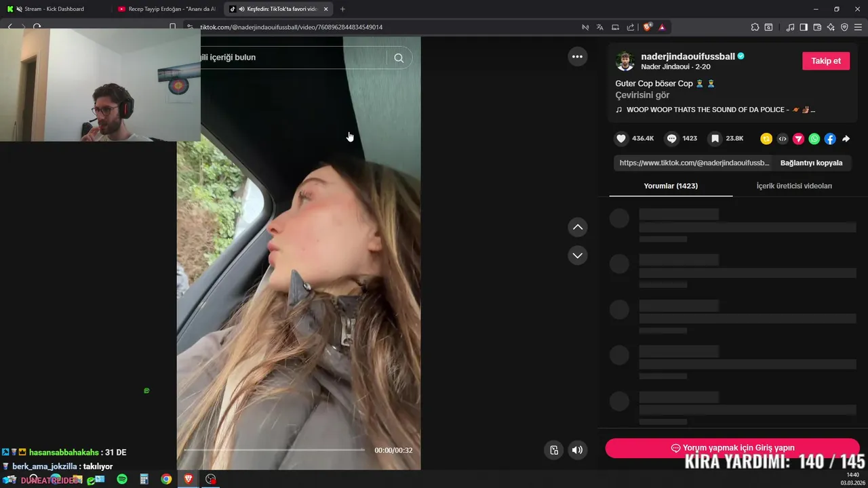Image resolution: width=868 pixels, height=488 pixels.
Task: Share to WhatsApp icon
Action: [x=814, y=139]
